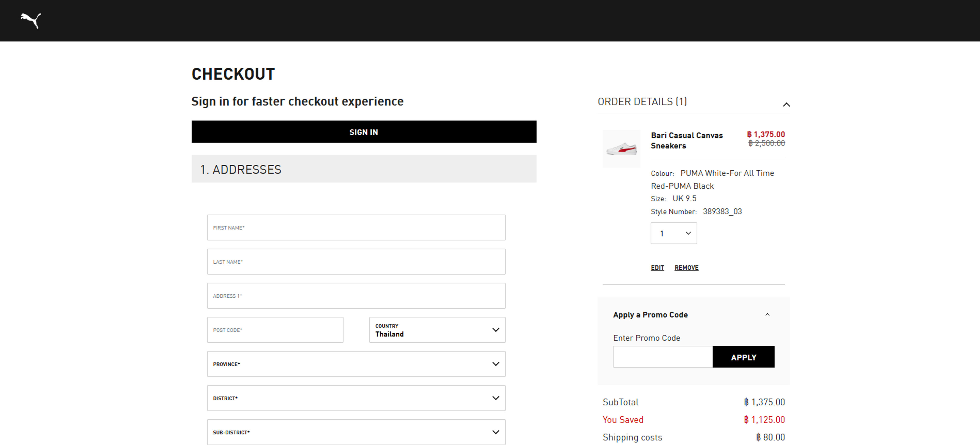Click the SubTotal amount ฿ 1,375.00
980x446 pixels.
click(x=764, y=402)
